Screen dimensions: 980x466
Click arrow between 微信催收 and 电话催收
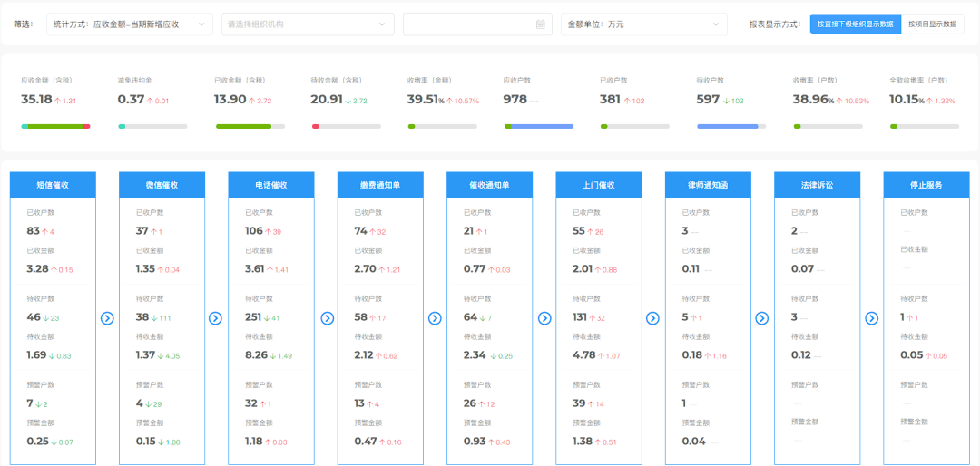click(x=215, y=318)
